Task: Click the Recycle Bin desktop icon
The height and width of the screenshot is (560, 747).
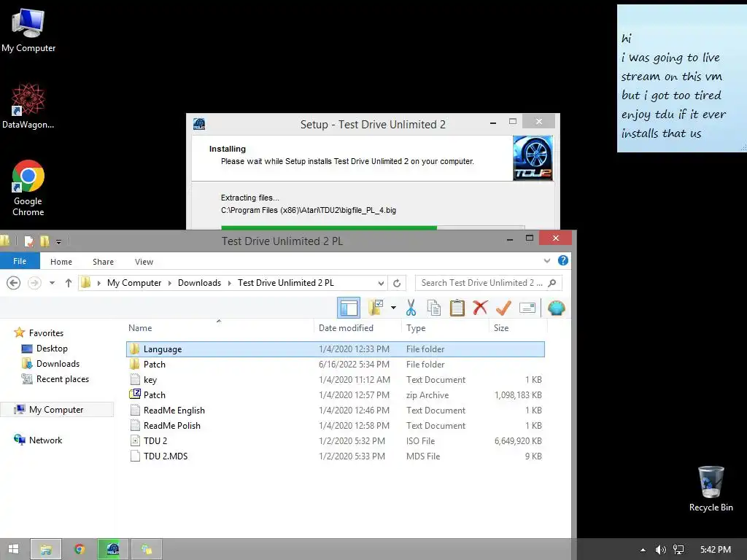Action: pos(711,489)
